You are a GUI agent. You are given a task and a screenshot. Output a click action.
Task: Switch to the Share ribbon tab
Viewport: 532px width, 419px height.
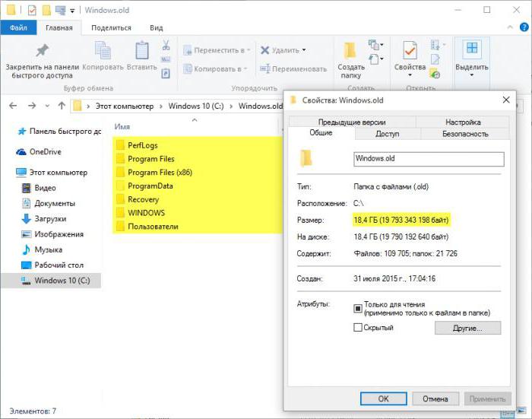click(x=111, y=27)
